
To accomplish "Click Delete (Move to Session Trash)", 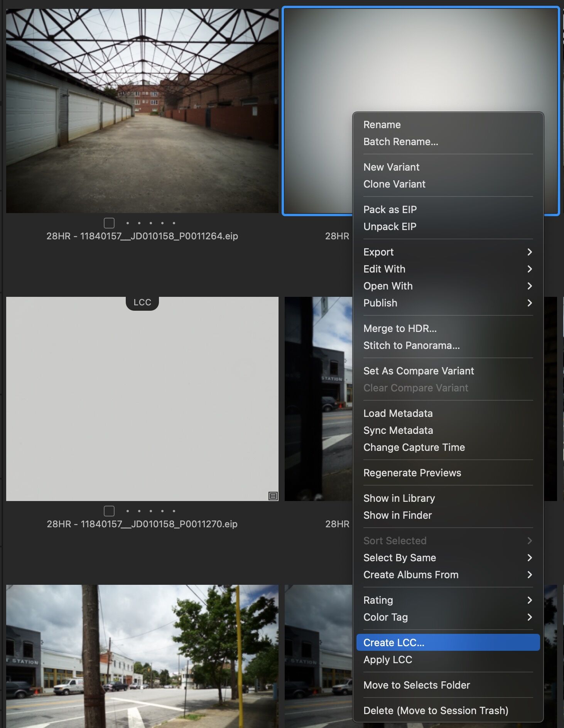I will pyautogui.click(x=448, y=711).
